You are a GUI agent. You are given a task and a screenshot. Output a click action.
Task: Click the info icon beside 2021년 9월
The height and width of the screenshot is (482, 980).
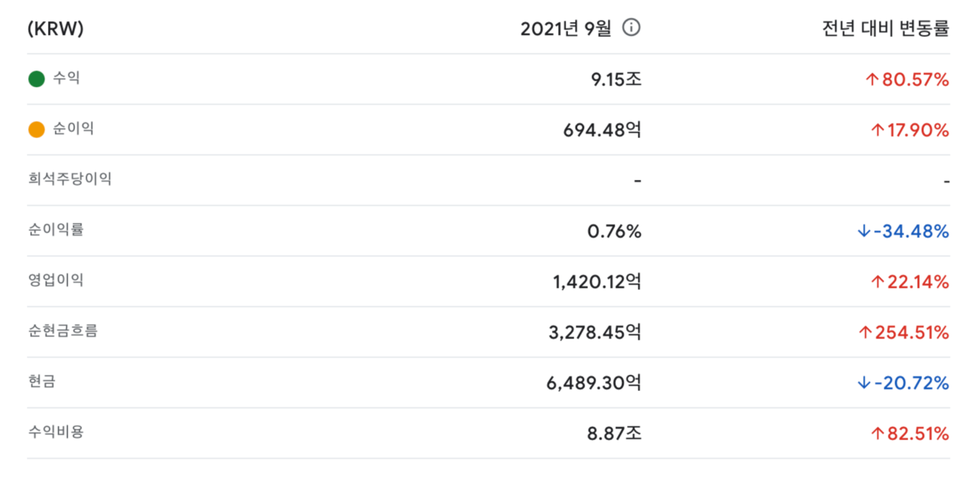[x=631, y=28]
